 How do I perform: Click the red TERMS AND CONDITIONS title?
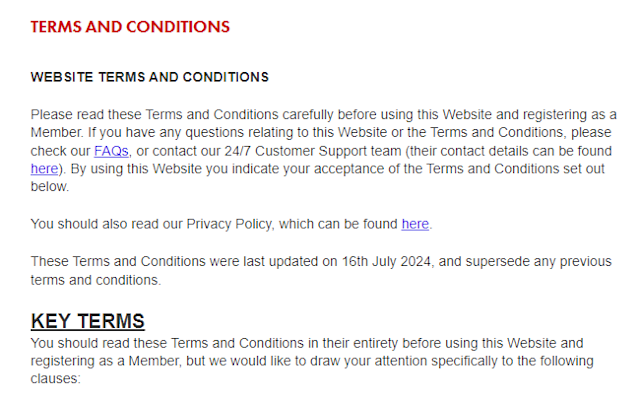(130, 27)
